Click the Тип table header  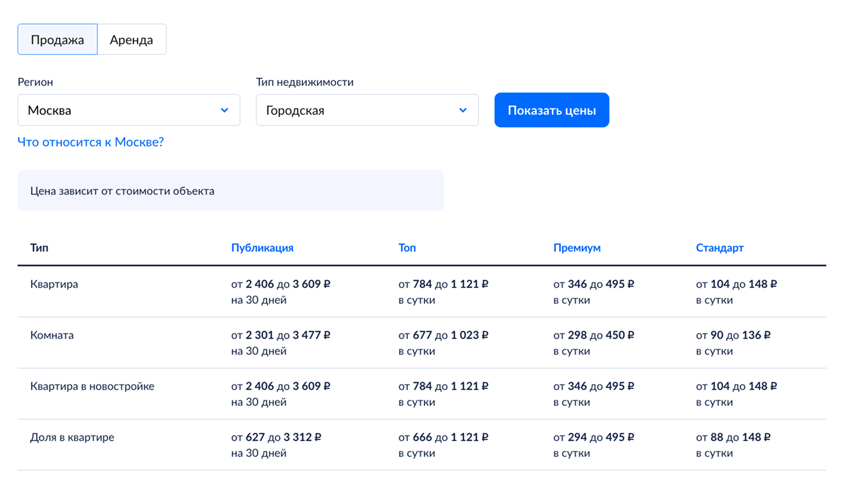pyautogui.click(x=39, y=247)
